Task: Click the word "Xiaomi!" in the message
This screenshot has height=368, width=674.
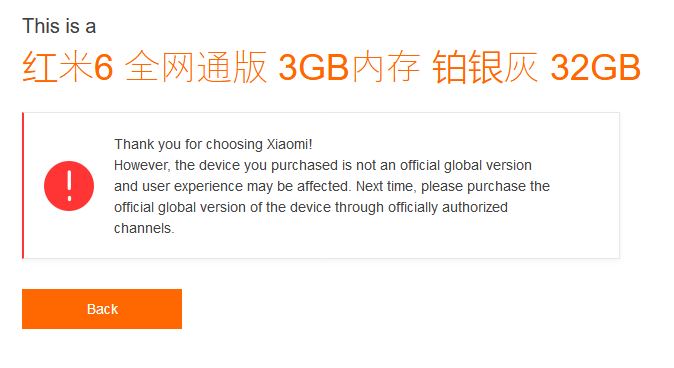Action: [289, 144]
